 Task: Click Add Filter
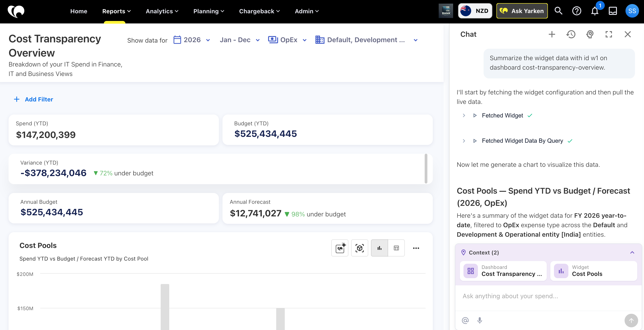tap(33, 99)
